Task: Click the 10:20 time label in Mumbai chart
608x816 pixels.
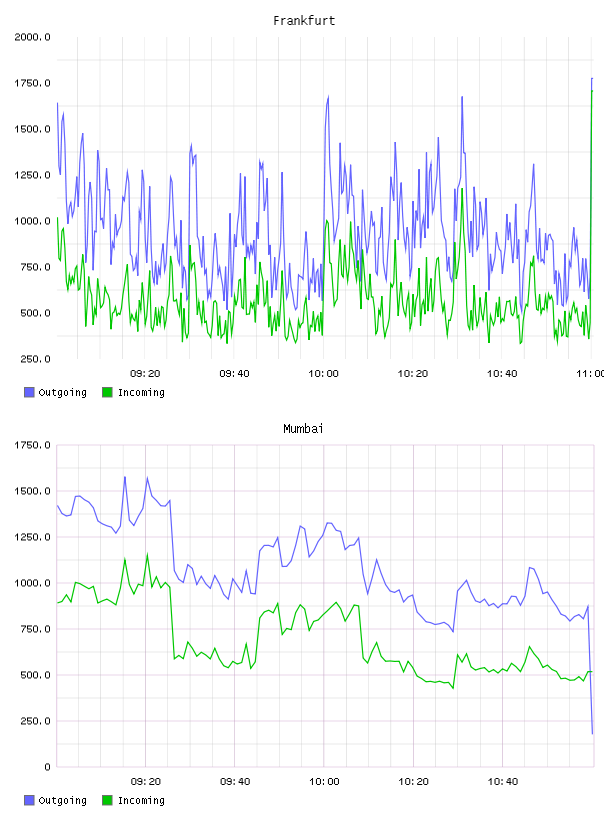Action: [x=413, y=782]
